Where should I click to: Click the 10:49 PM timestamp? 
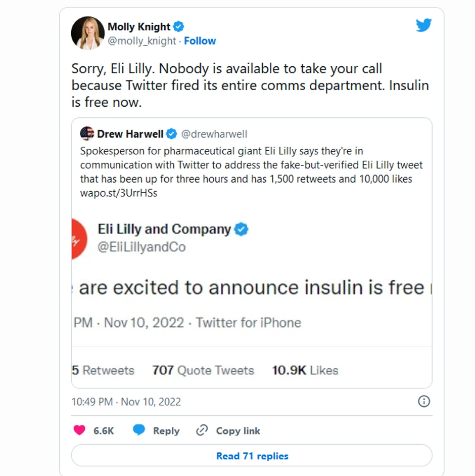click(126, 402)
